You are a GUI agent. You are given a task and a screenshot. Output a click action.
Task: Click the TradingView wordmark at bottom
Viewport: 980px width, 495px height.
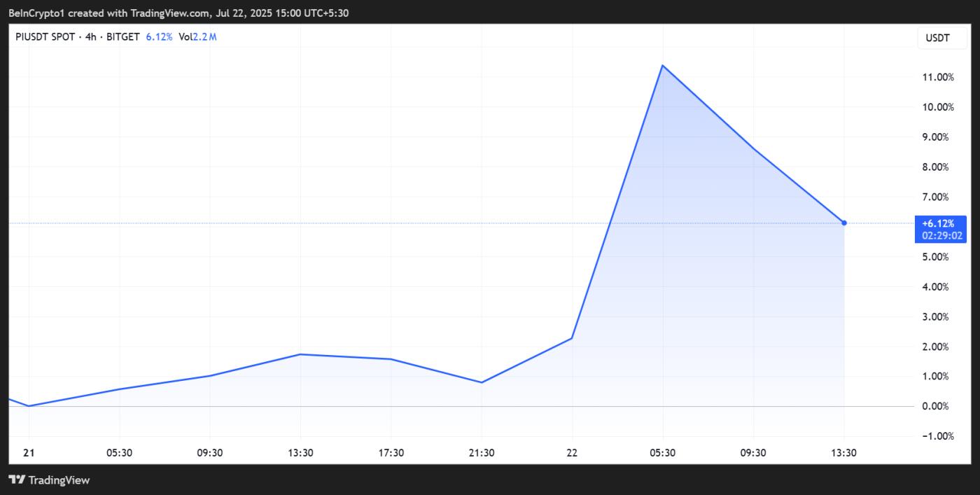pos(59,480)
